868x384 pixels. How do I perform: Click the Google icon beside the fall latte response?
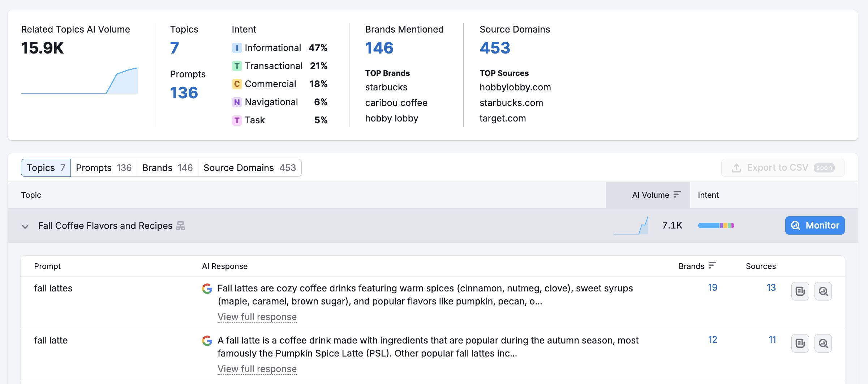coord(207,340)
